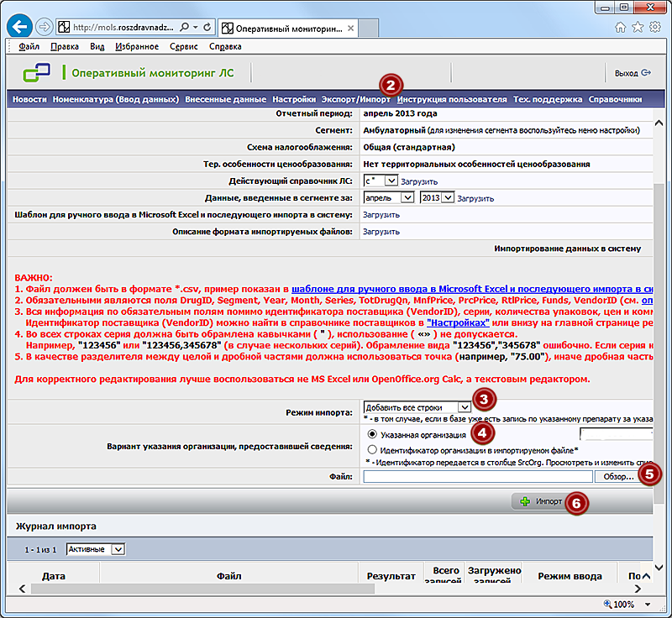Open the Файл menu
Image resolution: width=672 pixels, height=618 pixels.
[x=29, y=46]
